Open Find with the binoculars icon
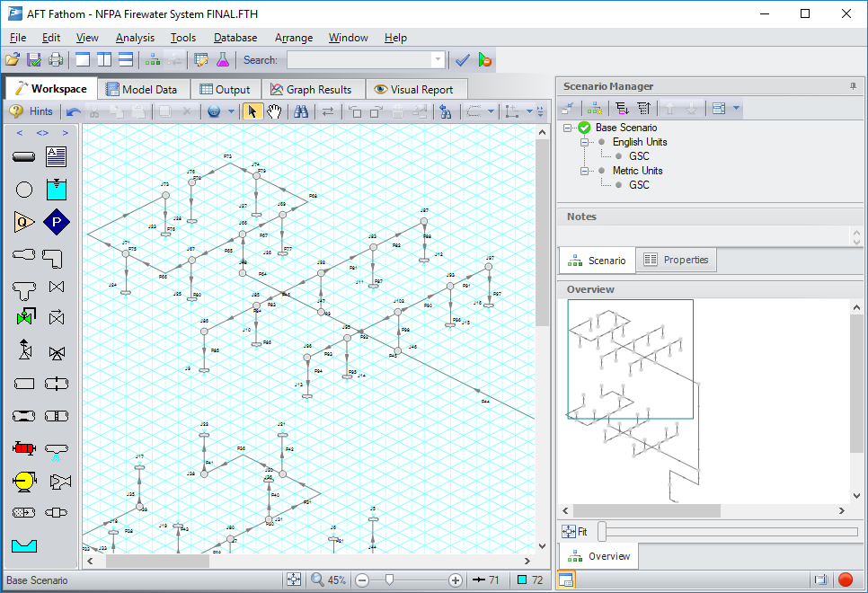The width and height of the screenshot is (868, 593). click(301, 111)
